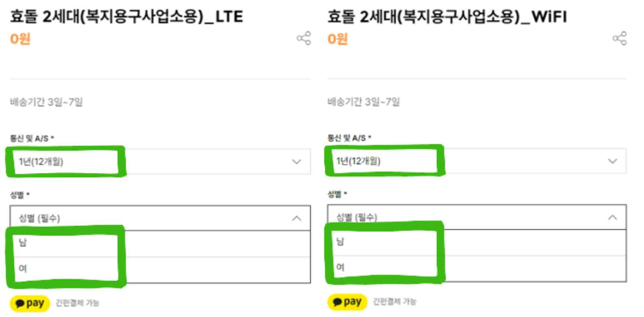644x317 pixels.
Task: Click the Kakao Pay badge under WiFi product
Action: 347,302
